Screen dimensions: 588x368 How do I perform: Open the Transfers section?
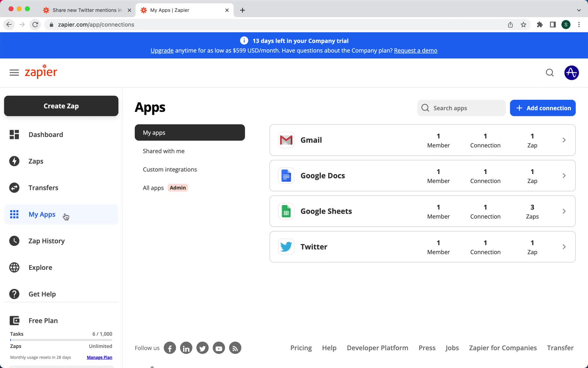(43, 187)
